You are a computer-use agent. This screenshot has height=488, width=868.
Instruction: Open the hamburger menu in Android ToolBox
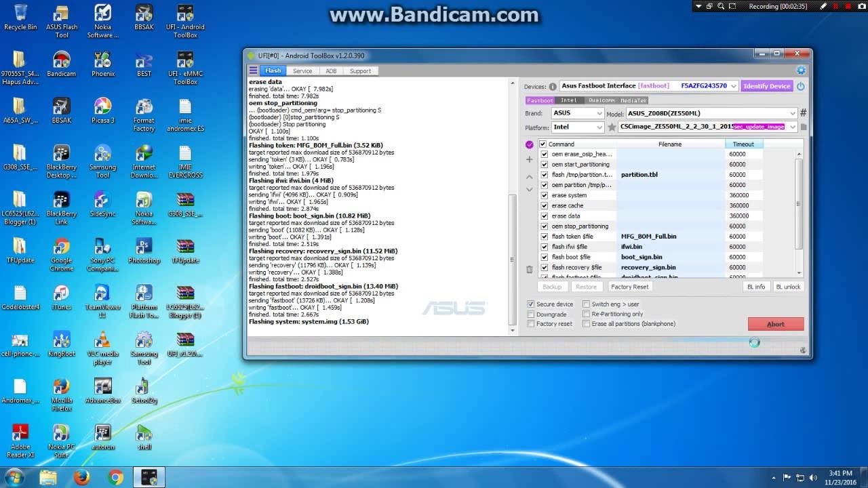click(253, 70)
